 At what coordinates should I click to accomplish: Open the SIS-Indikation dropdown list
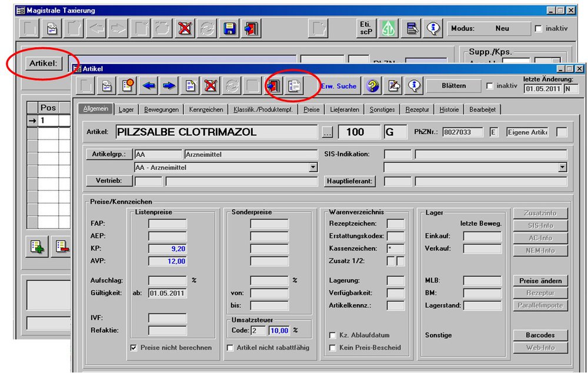563,168
